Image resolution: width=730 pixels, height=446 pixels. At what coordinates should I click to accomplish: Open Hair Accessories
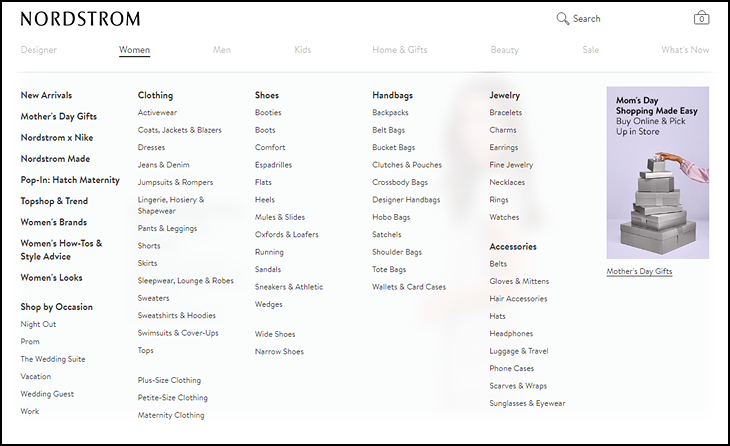[x=518, y=299]
